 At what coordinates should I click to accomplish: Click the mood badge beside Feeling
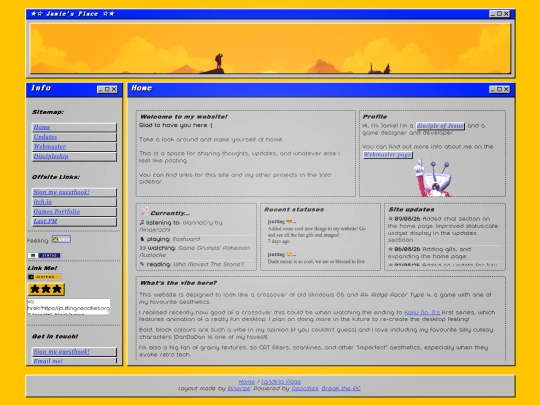point(61,239)
